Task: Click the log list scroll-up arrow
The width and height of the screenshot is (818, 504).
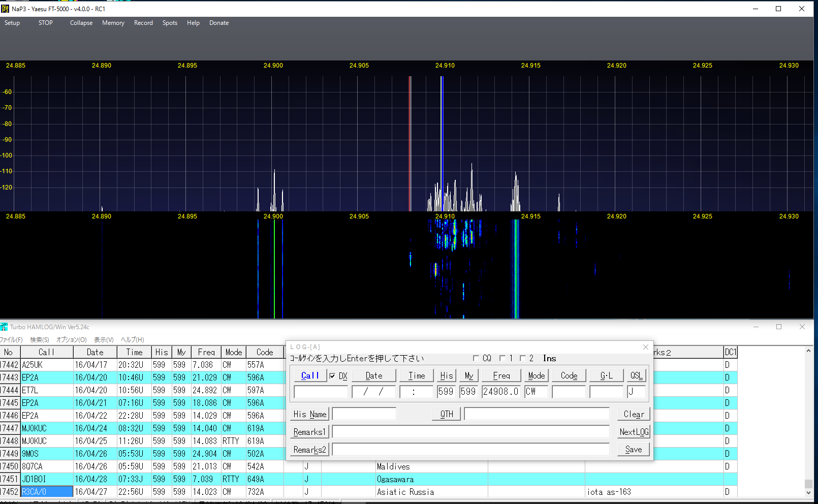Action: coord(808,351)
